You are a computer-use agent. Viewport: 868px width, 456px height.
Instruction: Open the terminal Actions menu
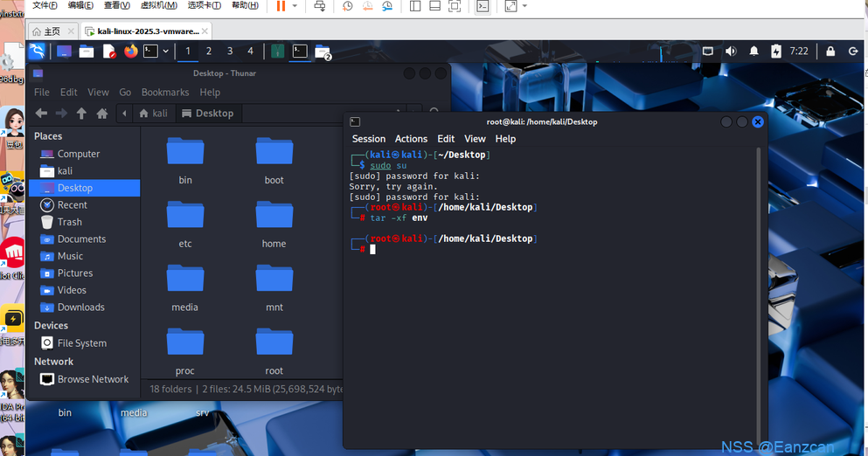pyautogui.click(x=411, y=139)
